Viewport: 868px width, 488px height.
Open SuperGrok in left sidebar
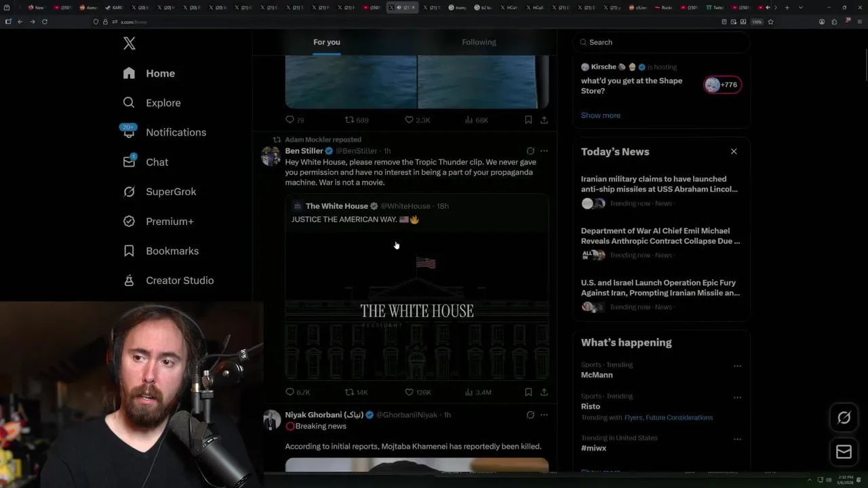159,192
